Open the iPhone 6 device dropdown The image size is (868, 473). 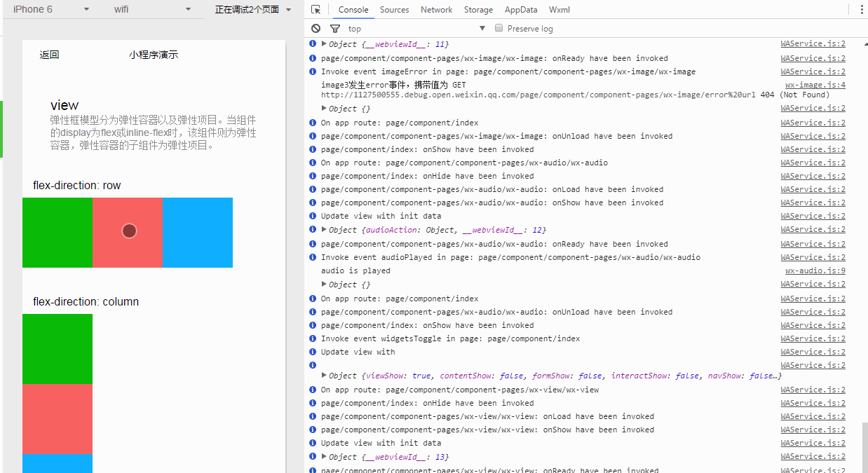[x=50, y=9]
